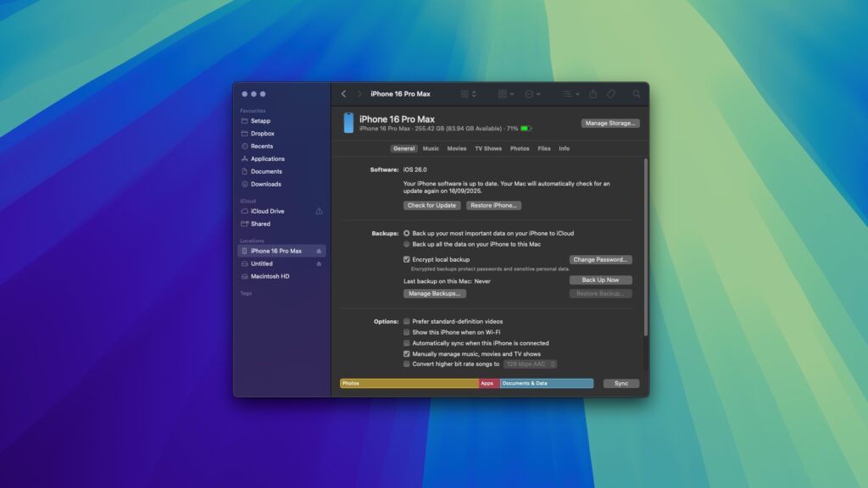Click the iCloud Drive warning triangle icon
Viewport: 868px width, 488px height.
point(319,211)
